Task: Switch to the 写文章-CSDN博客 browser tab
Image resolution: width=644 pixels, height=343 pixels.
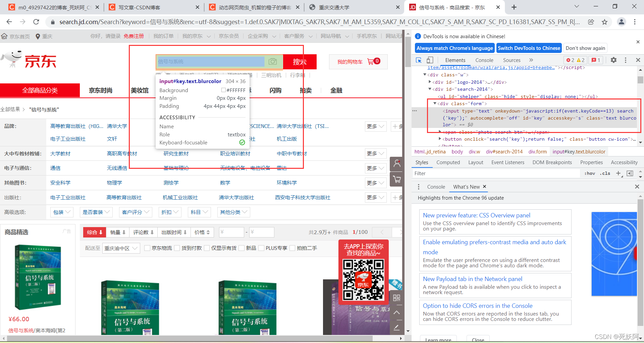Action: (154, 7)
